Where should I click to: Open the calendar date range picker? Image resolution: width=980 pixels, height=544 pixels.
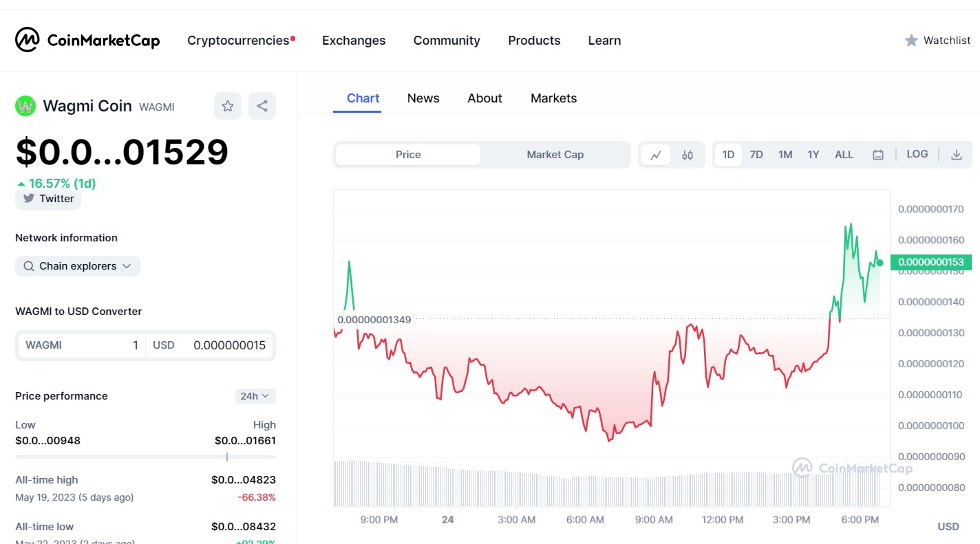878,155
